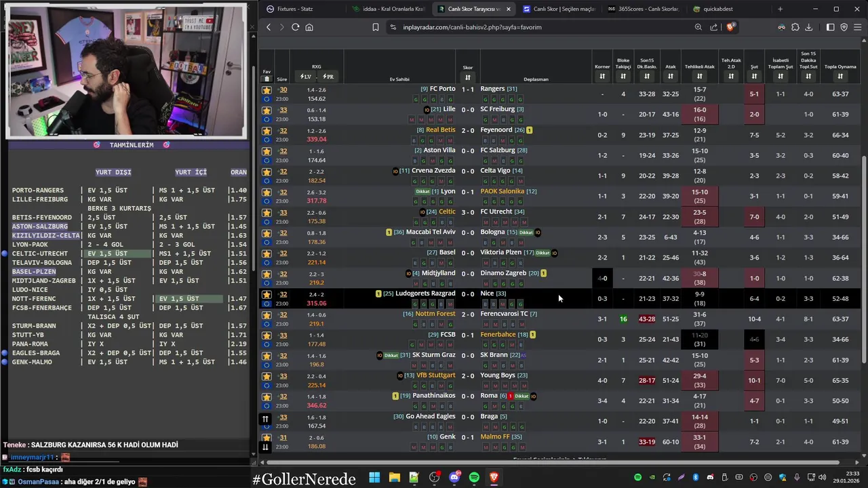This screenshot has width=868, height=488.
Task: Open the Malmo FF team link
Action: coord(494,436)
